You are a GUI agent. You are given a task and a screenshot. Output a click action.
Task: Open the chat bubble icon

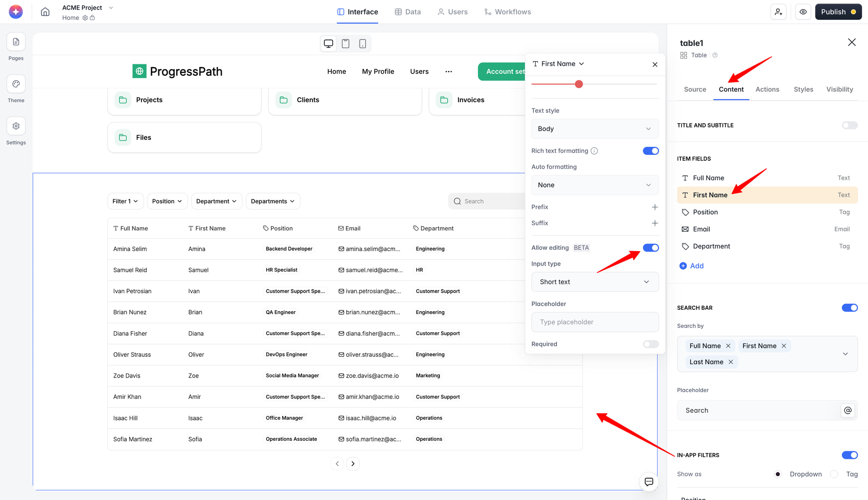pos(649,481)
